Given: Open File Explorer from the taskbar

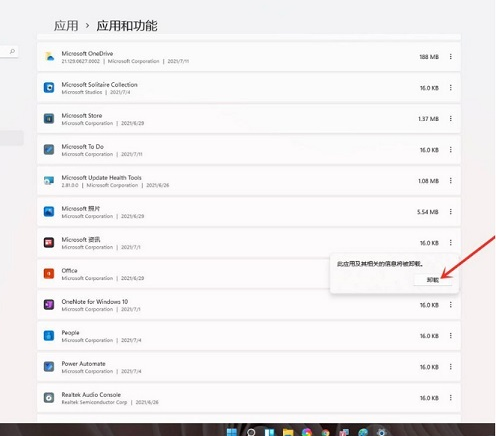Looking at the screenshot, I should click(288, 432).
